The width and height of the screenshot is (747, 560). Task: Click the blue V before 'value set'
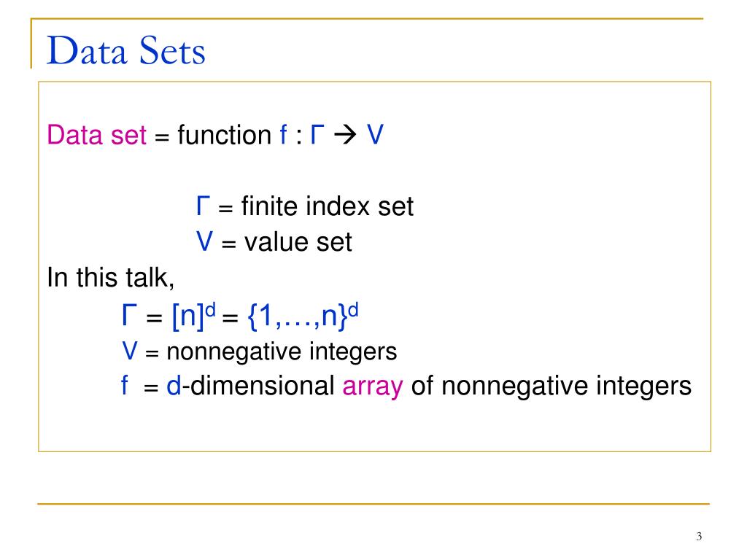click(205, 241)
